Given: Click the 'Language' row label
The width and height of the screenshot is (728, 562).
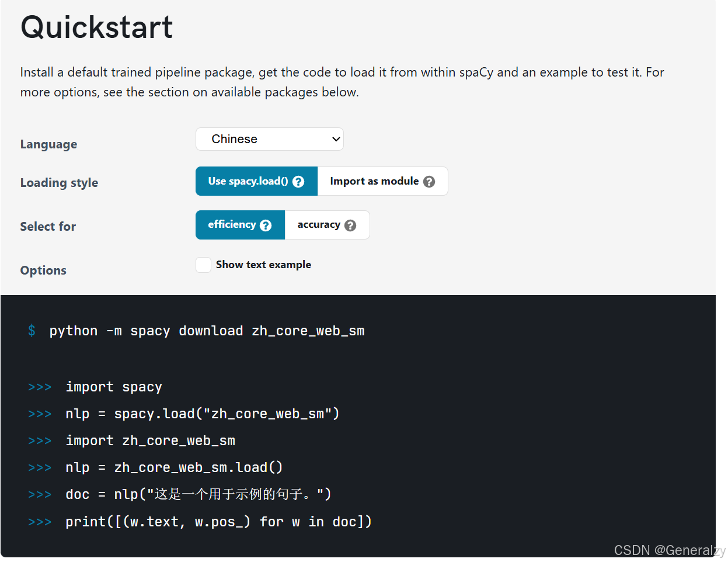Looking at the screenshot, I should (x=48, y=144).
